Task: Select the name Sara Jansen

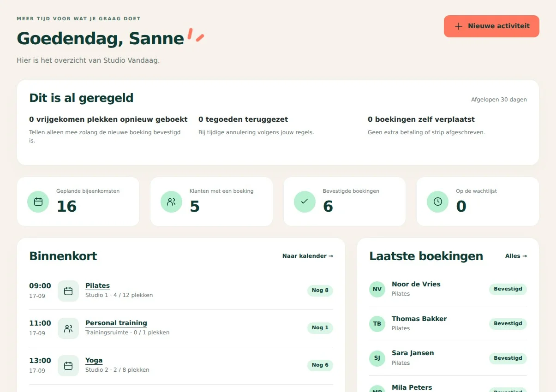Action: (413, 353)
